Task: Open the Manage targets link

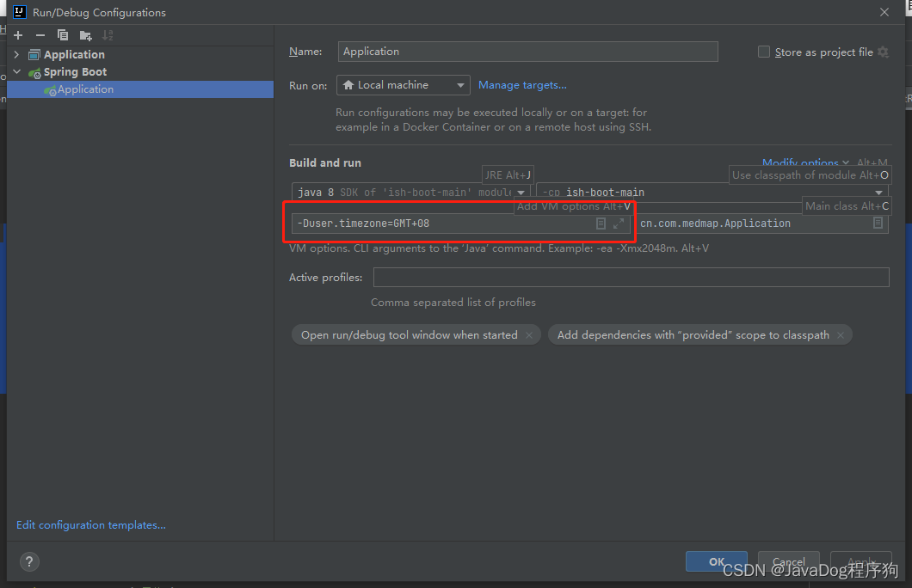Action: pyautogui.click(x=522, y=85)
